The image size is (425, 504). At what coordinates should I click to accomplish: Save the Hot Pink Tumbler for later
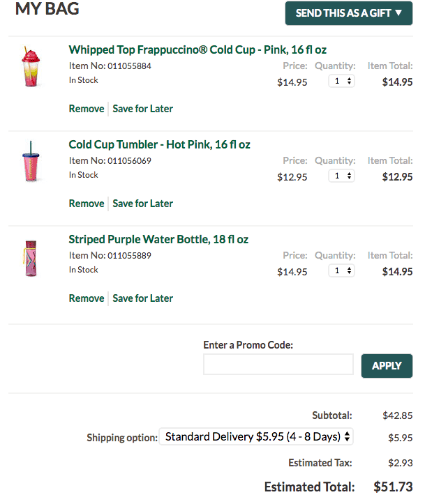[142, 204]
